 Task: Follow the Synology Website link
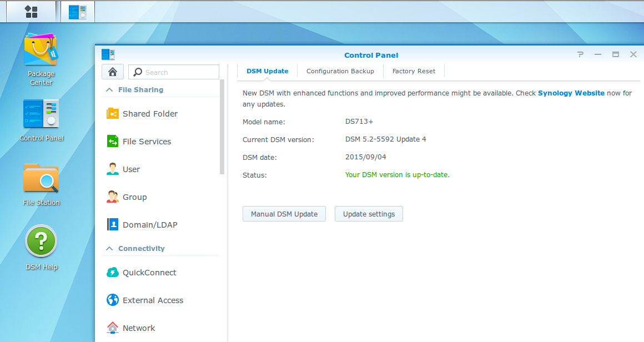571,93
